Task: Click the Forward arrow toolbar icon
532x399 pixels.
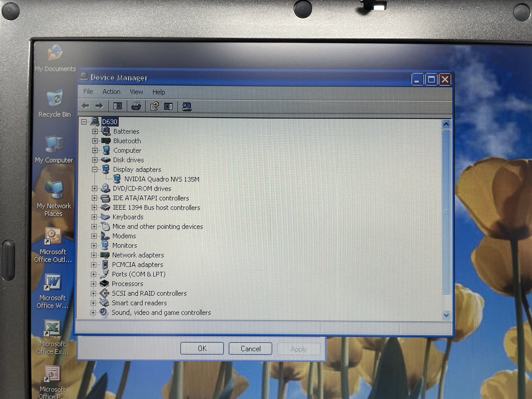Action: pyautogui.click(x=99, y=106)
